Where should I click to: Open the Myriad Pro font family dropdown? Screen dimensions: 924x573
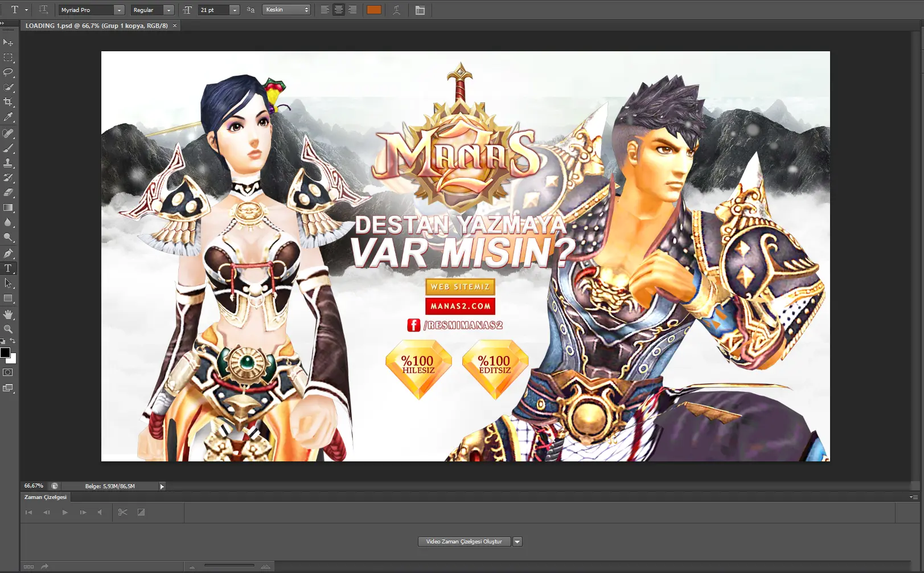[119, 10]
